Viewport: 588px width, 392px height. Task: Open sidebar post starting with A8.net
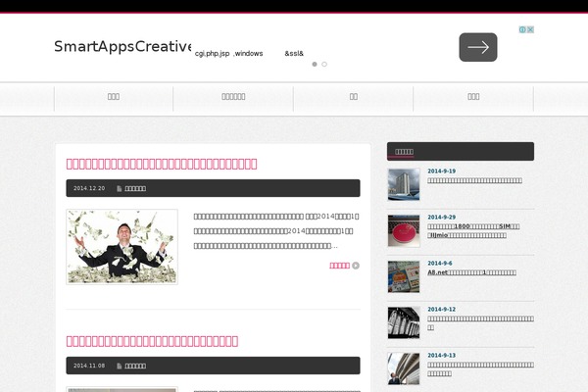[471, 272]
